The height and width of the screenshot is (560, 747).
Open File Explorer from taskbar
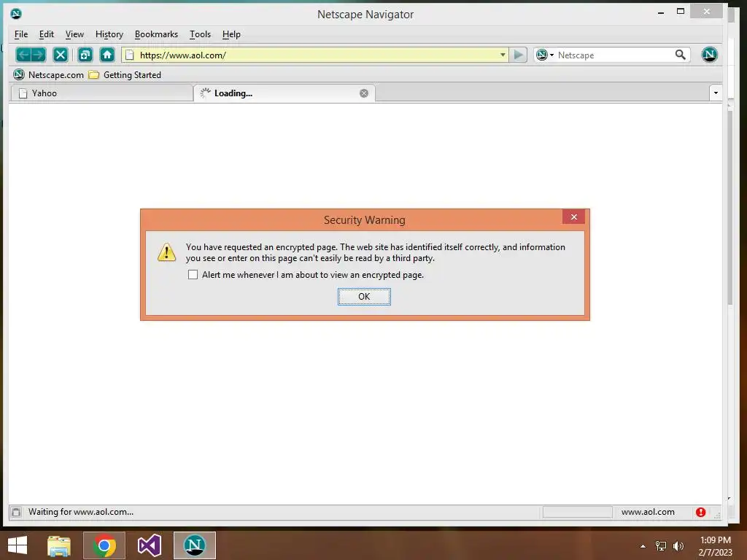pyautogui.click(x=59, y=545)
